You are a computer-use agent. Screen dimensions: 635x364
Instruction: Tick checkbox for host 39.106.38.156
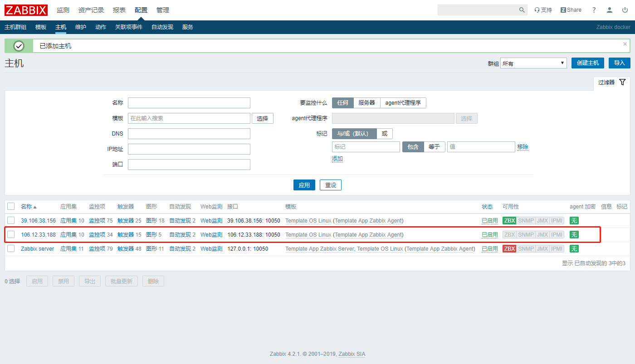pos(11,221)
